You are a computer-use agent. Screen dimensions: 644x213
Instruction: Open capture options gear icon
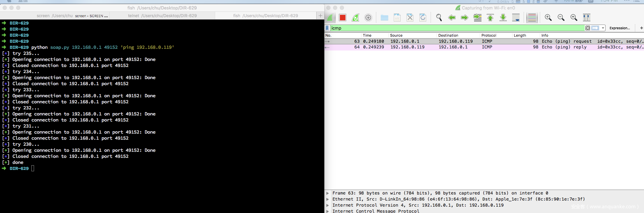click(x=368, y=17)
